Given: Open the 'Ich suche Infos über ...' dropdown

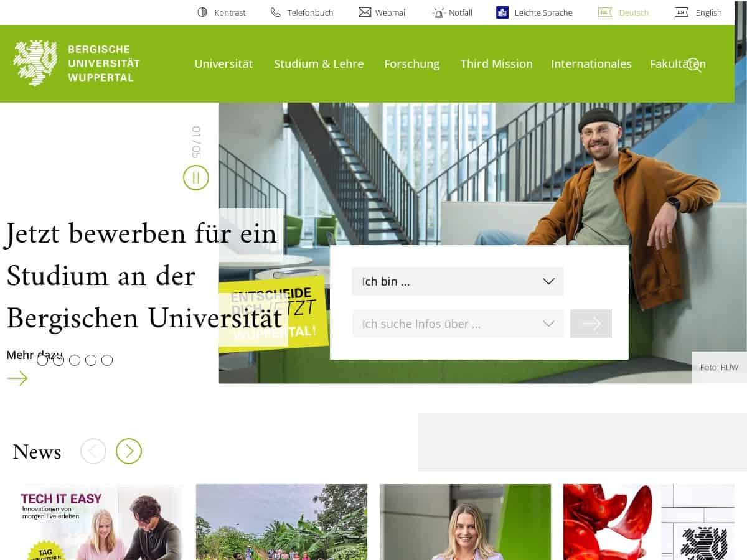Looking at the screenshot, I should [x=458, y=324].
